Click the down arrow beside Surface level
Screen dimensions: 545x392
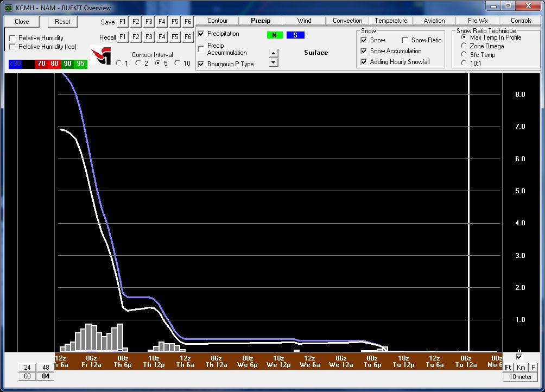274,62
